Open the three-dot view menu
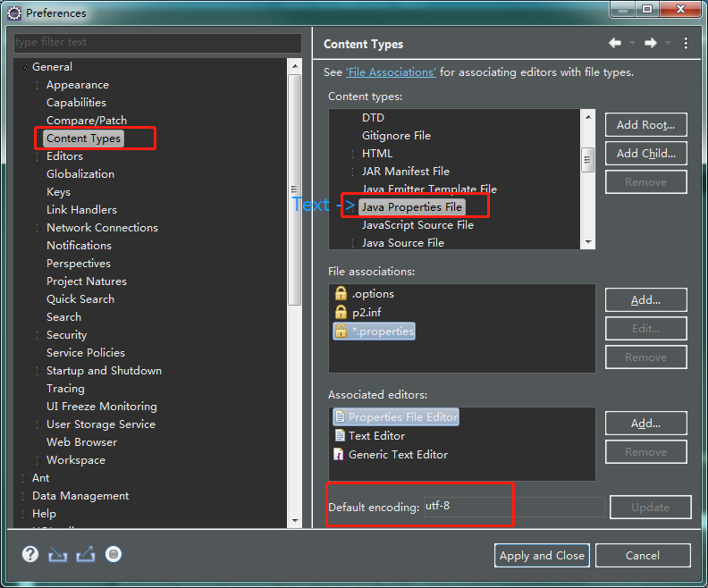Viewport: 708px width, 588px height. (x=686, y=43)
